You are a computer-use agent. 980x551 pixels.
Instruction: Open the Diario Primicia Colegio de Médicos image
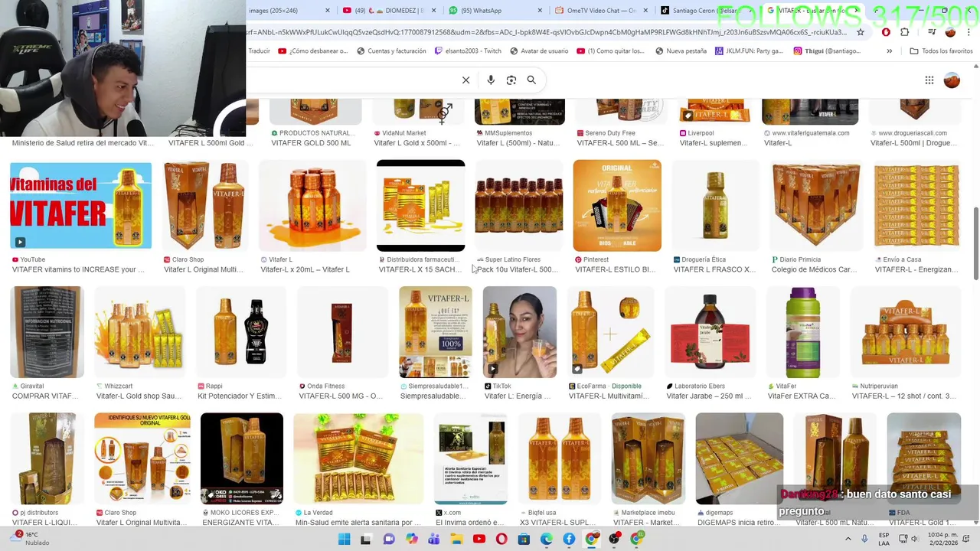pos(815,205)
